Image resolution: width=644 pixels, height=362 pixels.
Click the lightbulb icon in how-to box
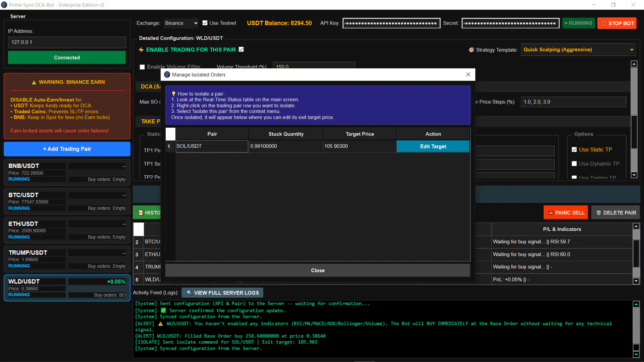(174, 94)
